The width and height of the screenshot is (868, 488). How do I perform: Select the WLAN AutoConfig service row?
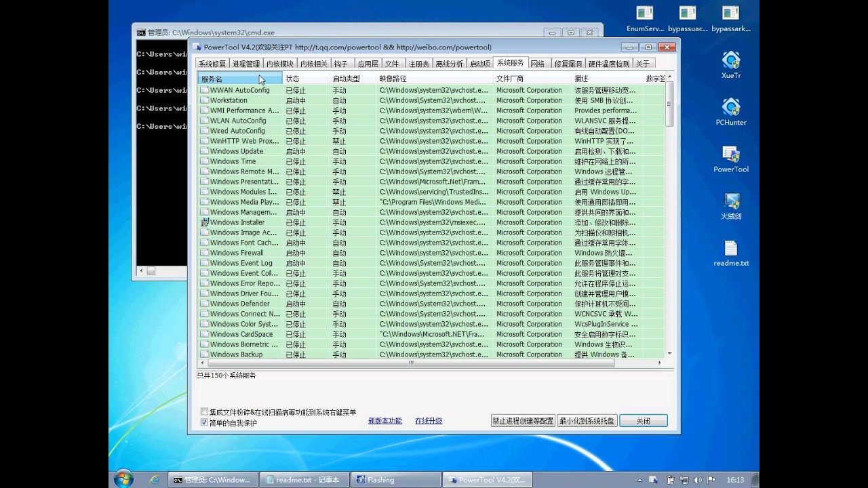tap(431, 121)
